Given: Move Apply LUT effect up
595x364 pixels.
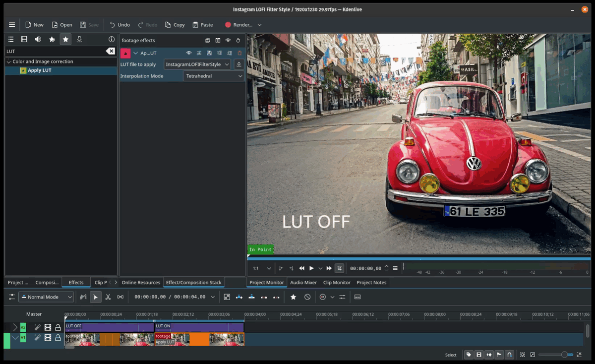Looking at the screenshot, I should coord(219,53).
